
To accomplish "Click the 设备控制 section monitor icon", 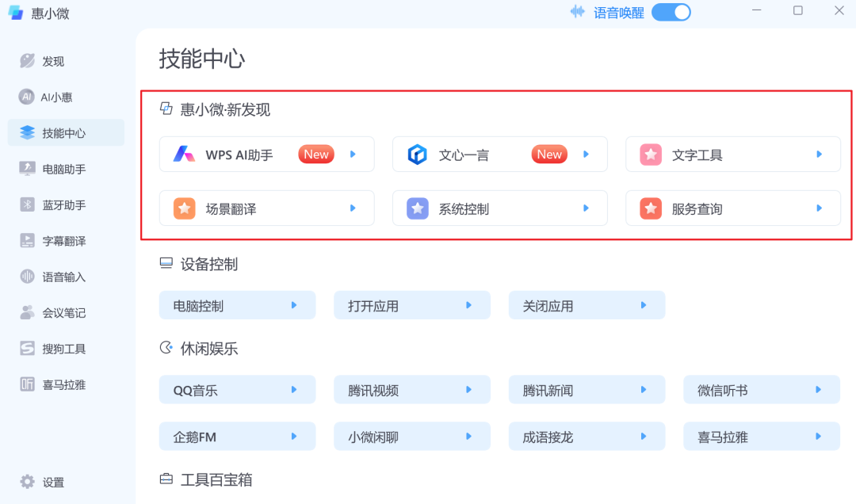I will pos(166,263).
